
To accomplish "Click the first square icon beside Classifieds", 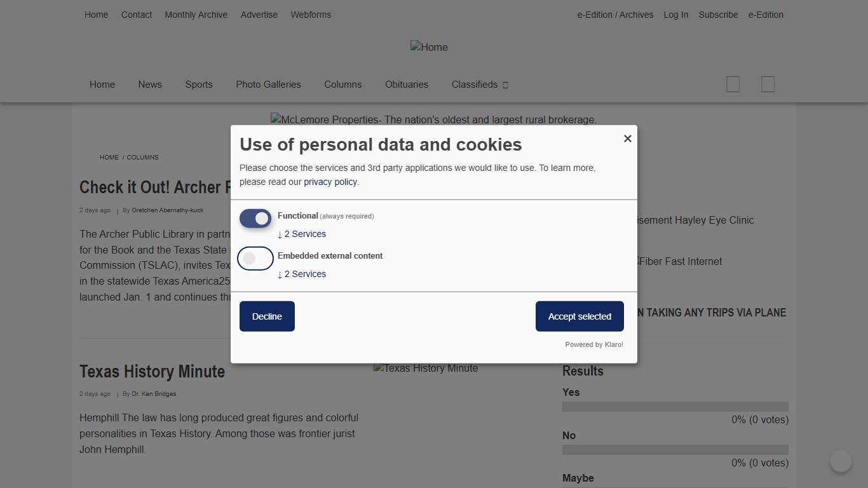I will [733, 85].
